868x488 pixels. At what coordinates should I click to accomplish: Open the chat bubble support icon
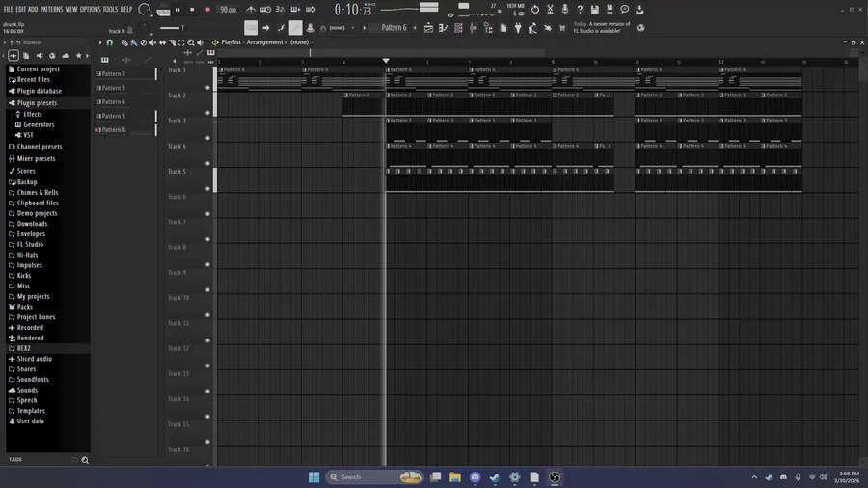[624, 10]
